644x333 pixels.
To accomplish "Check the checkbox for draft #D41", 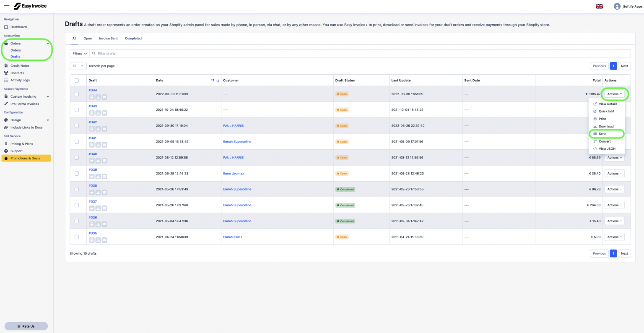I will [x=77, y=142].
